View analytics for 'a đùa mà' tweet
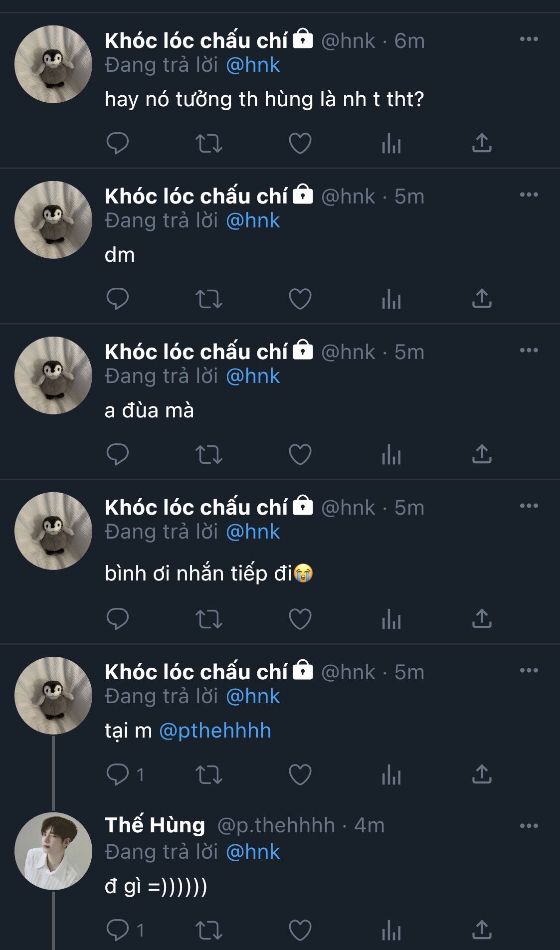Viewport: 560px width, 950px height. point(391,455)
